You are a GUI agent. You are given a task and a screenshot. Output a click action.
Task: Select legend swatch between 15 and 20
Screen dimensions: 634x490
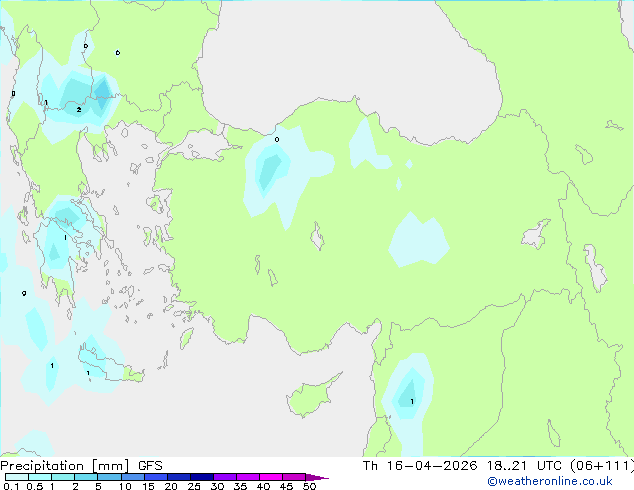point(155,477)
